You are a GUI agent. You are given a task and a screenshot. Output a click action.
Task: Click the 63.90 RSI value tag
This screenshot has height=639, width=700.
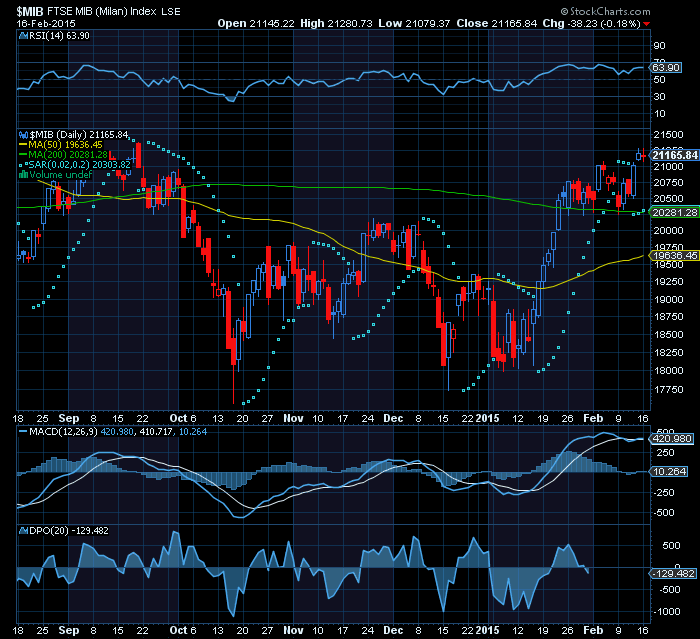[666, 67]
